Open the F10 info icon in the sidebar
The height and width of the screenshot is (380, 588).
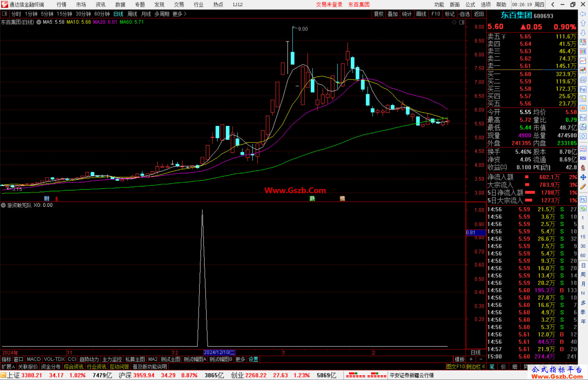pos(583,89)
